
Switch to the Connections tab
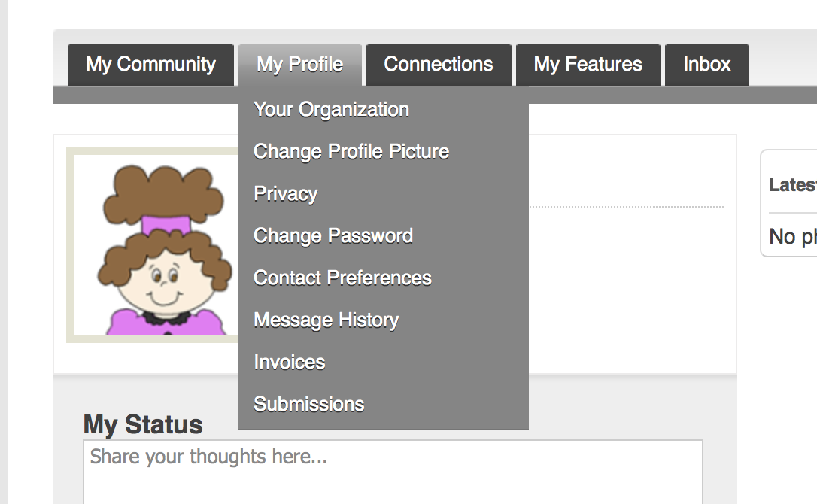(439, 65)
